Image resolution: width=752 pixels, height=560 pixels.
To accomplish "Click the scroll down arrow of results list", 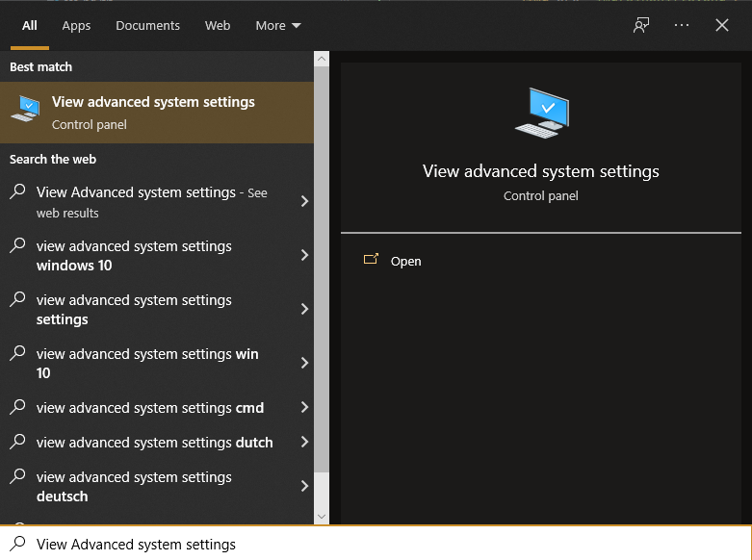I will (322, 516).
